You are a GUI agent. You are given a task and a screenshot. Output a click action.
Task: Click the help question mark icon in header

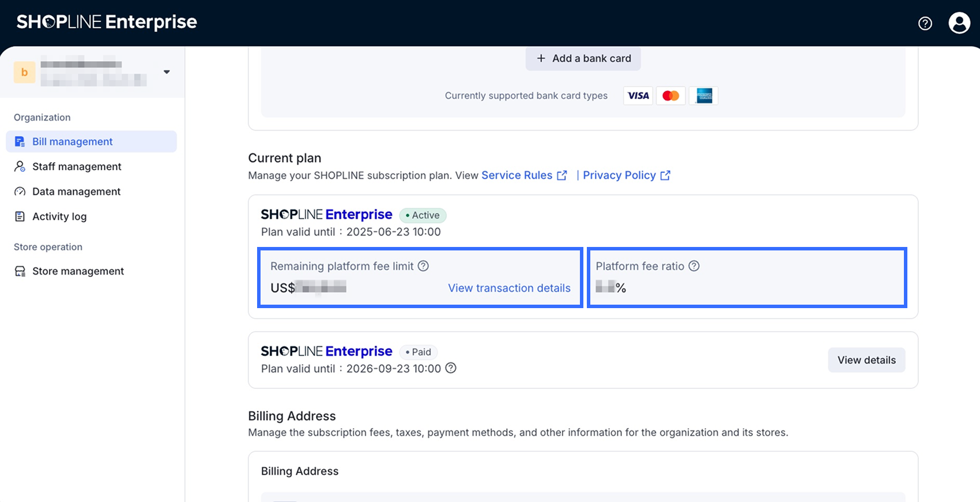925,23
